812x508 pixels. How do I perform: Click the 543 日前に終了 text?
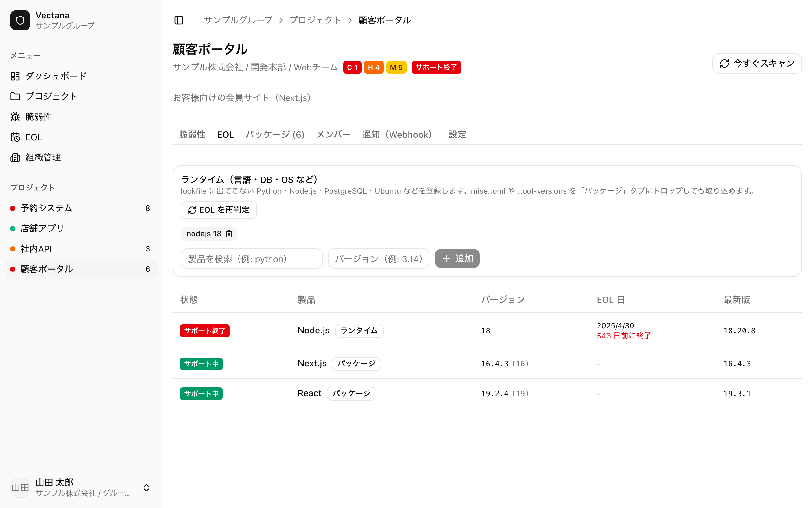[x=624, y=336]
